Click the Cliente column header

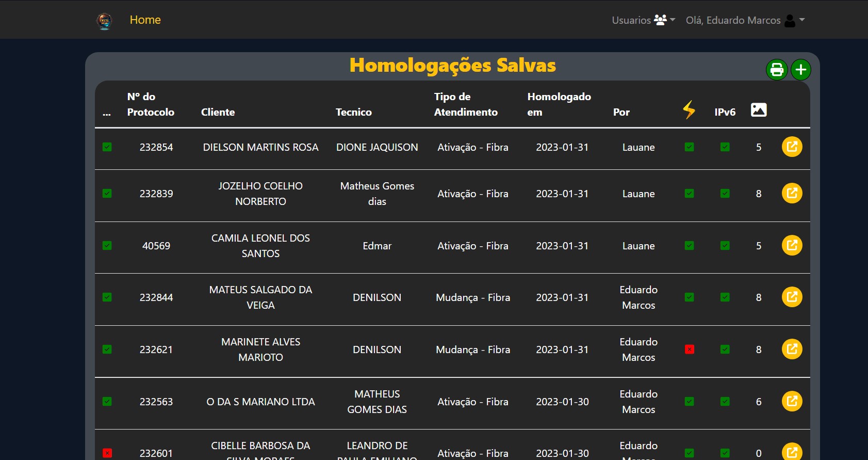click(218, 112)
